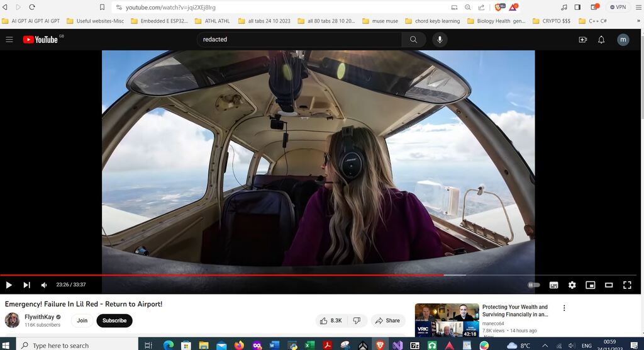Mute the video volume
Screen dimensions: 644x350
click(44, 285)
